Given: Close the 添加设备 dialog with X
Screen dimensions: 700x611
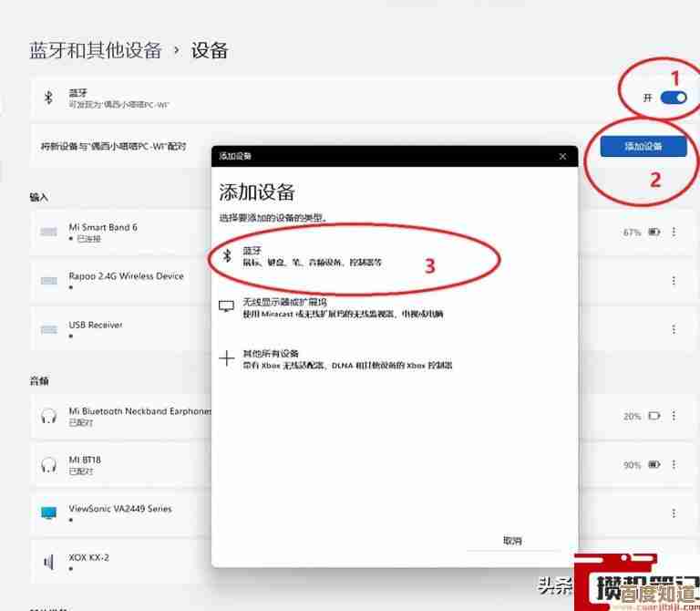Looking at the screenshot, I should coord(562,156).
